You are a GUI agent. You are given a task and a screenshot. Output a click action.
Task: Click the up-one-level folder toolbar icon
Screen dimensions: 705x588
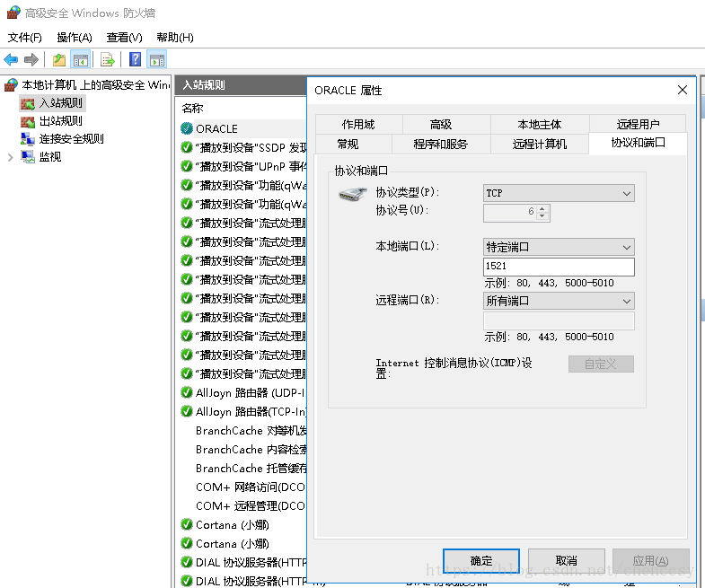click(58, 60)
